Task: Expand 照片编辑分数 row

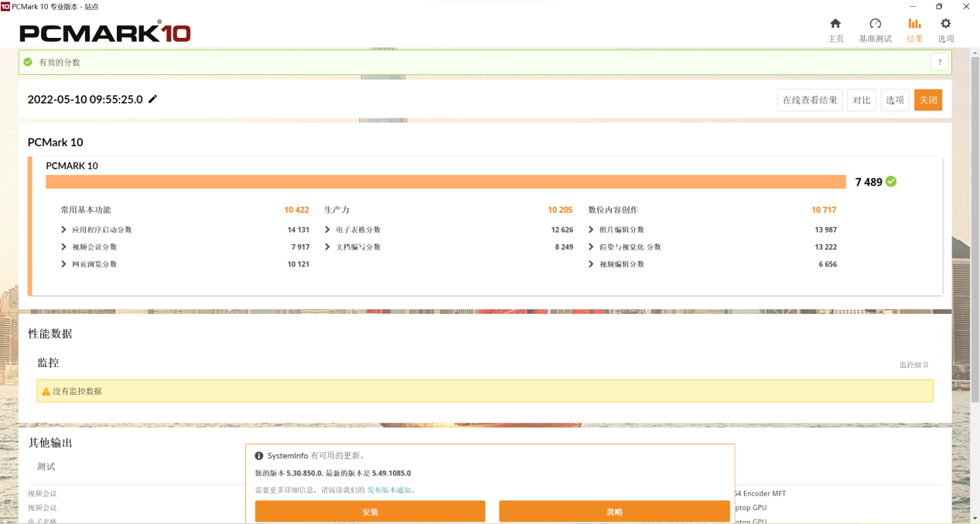Action: point(592,230)
